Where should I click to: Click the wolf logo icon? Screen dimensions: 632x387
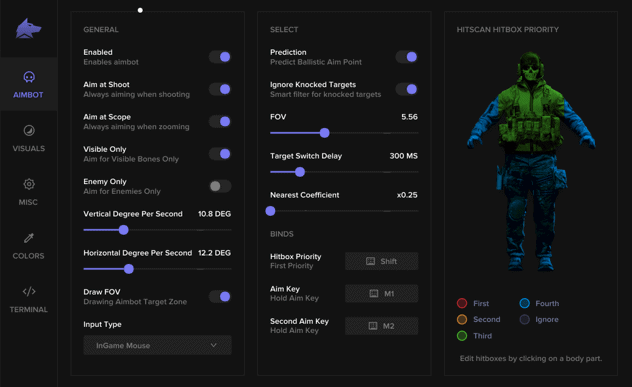[x=28, y=29]
